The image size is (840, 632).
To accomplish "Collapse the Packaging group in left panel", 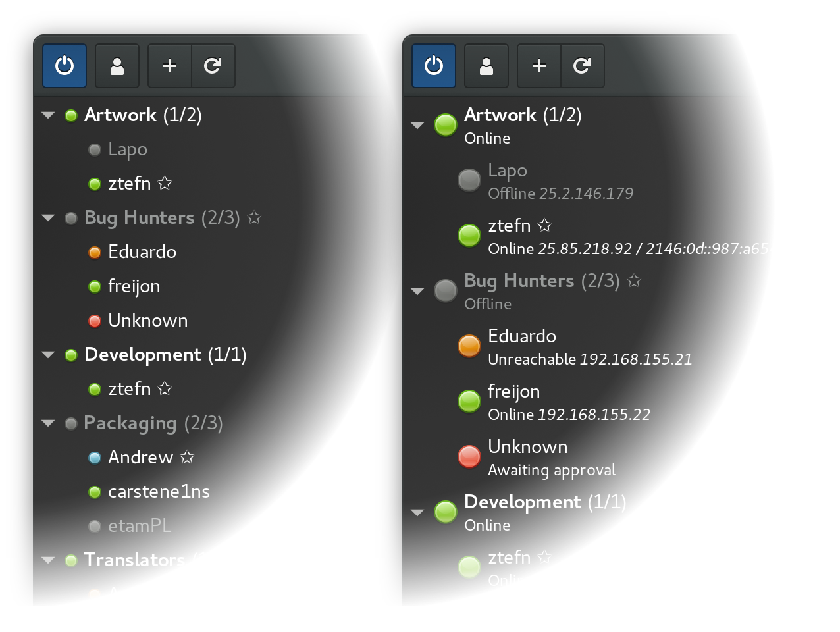I will click(48, 423).
